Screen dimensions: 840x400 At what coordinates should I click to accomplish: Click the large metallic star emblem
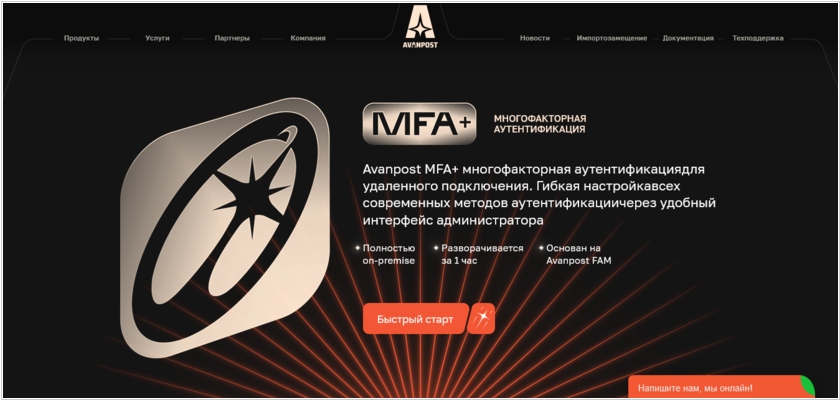point(224,227)
